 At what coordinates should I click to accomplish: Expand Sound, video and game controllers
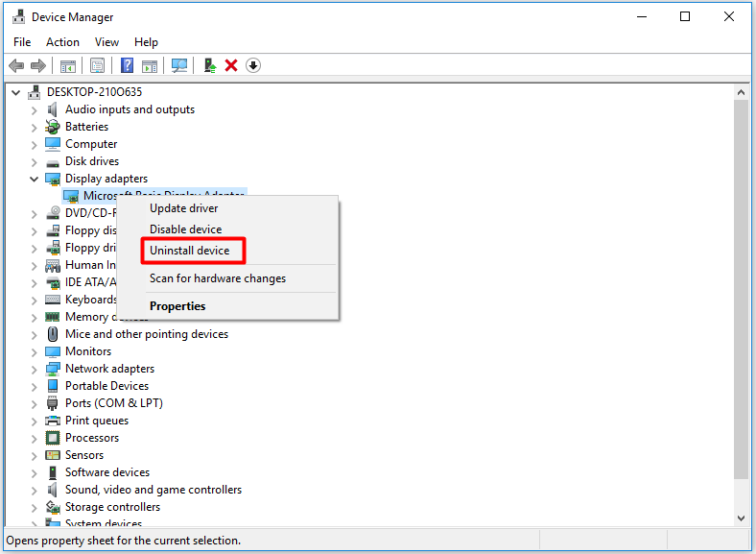[34, 491]
